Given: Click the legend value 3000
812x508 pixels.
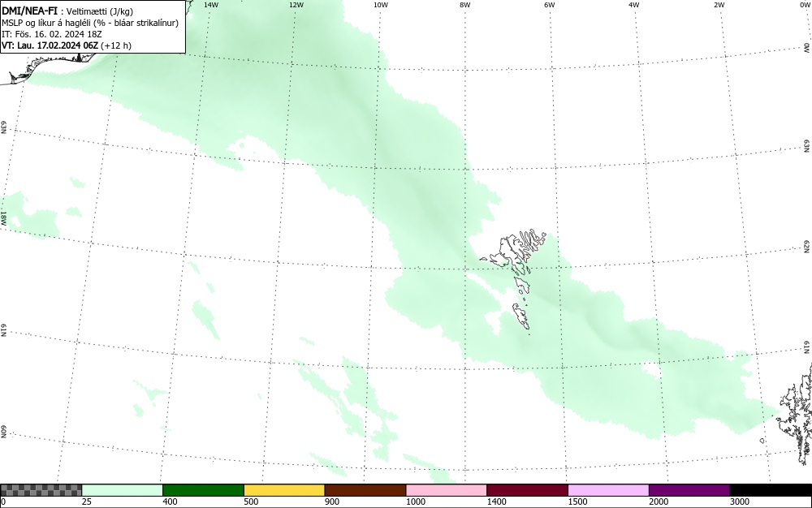Looking at the screenshot, I should tap(740, 502).
